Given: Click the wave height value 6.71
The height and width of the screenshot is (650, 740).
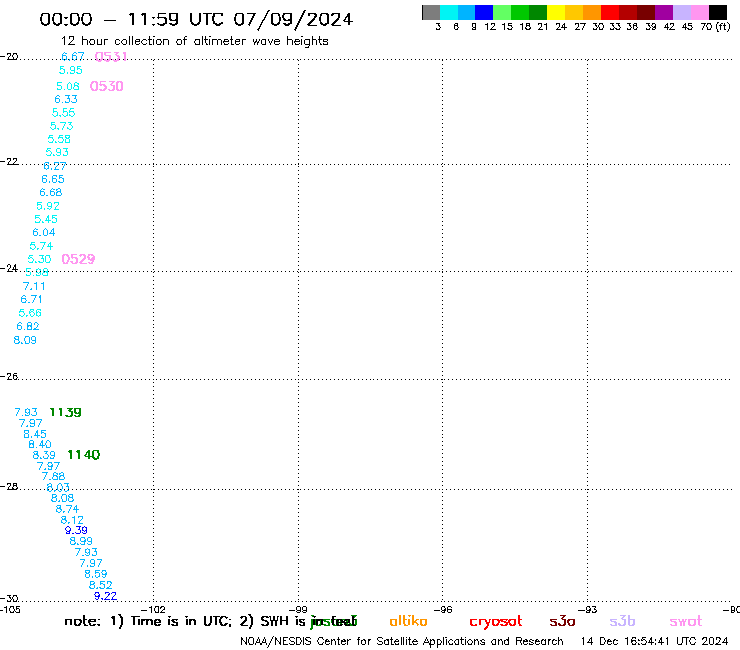Looking at the screenshot, I should pos(31,299).
